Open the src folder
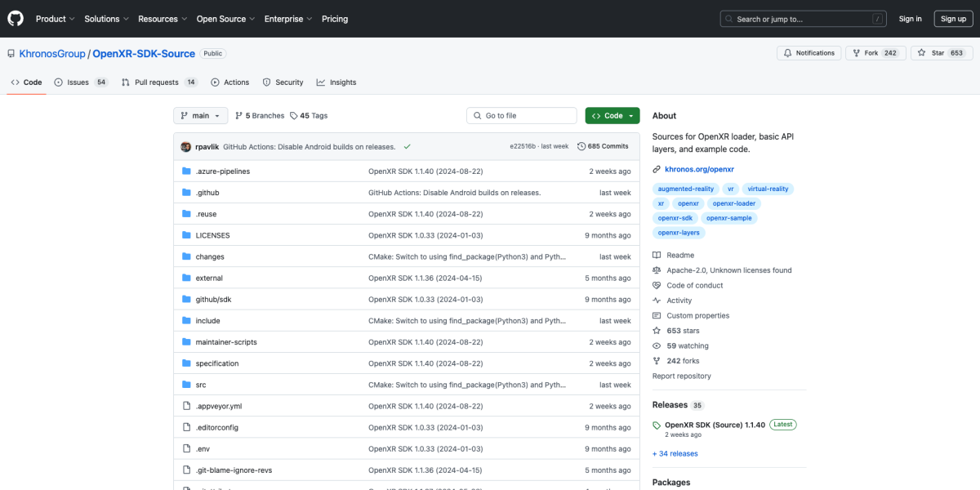This screenshot has height=490, width=980. (x=202, y=384)
